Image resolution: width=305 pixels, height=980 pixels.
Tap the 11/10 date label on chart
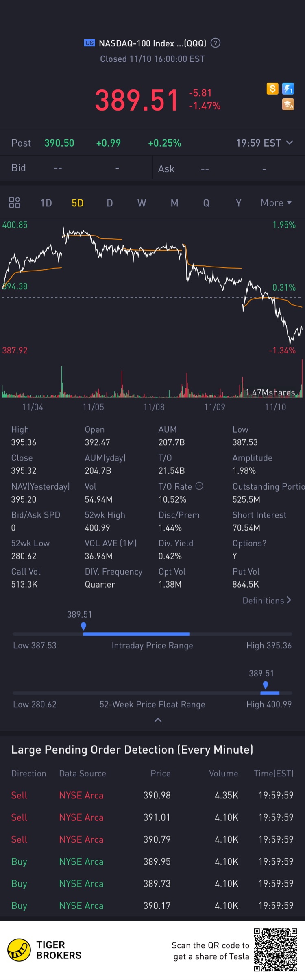coord(275,407)
